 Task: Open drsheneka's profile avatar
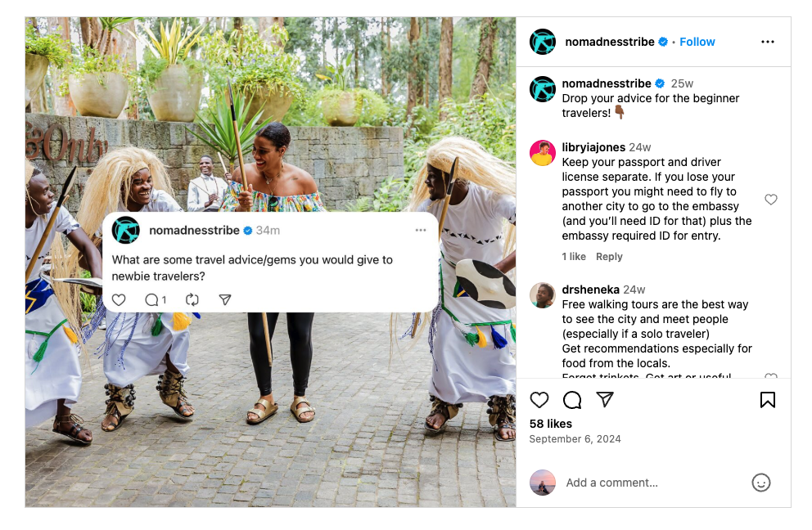click(543, 295)
